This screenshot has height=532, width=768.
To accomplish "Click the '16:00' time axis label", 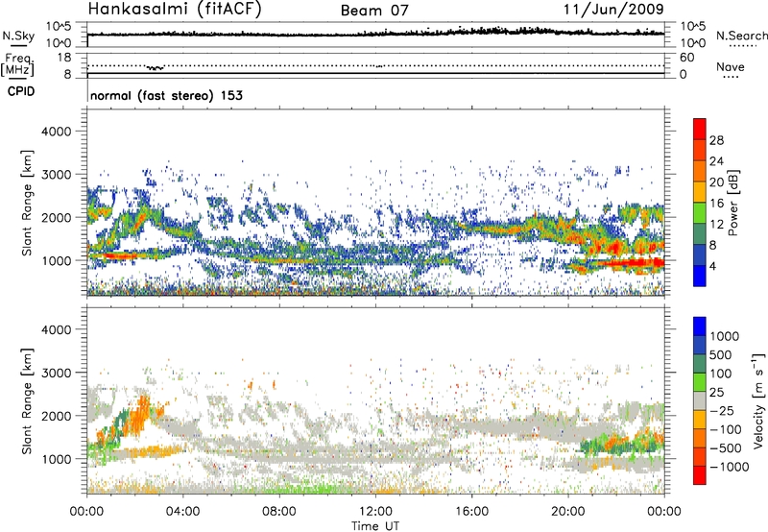I will pyautogui.click(x=471, y=512).
